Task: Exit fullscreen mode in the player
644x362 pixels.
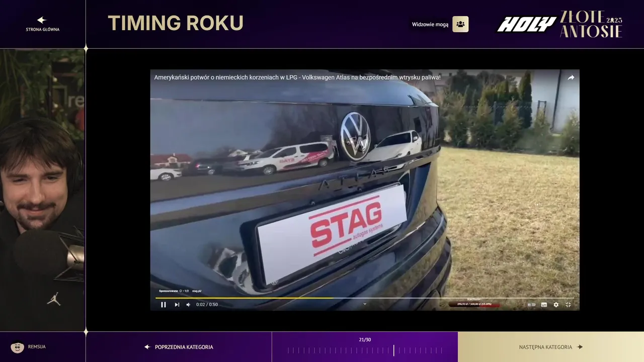Action: pos(568,305)
